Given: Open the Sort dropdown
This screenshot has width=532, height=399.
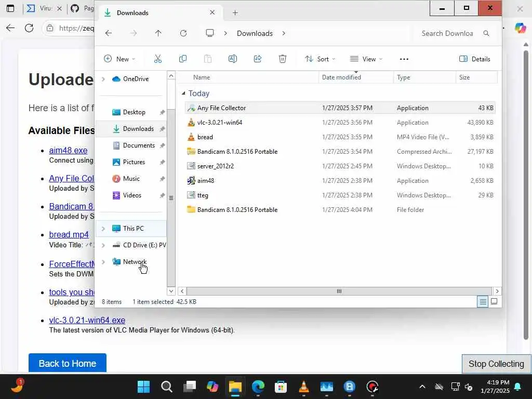Looking at the screenshot, I should click(320, 59).
